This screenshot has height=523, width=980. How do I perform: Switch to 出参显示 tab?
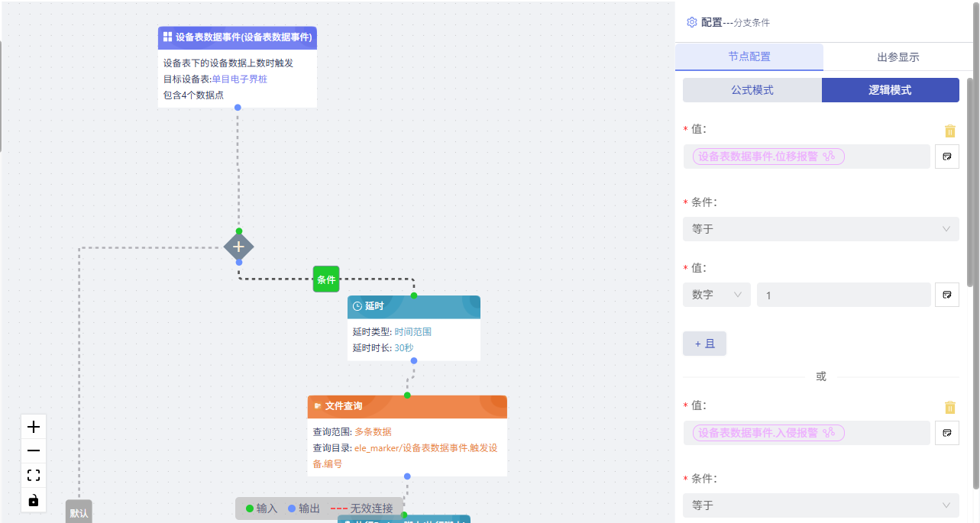(898, 57)
